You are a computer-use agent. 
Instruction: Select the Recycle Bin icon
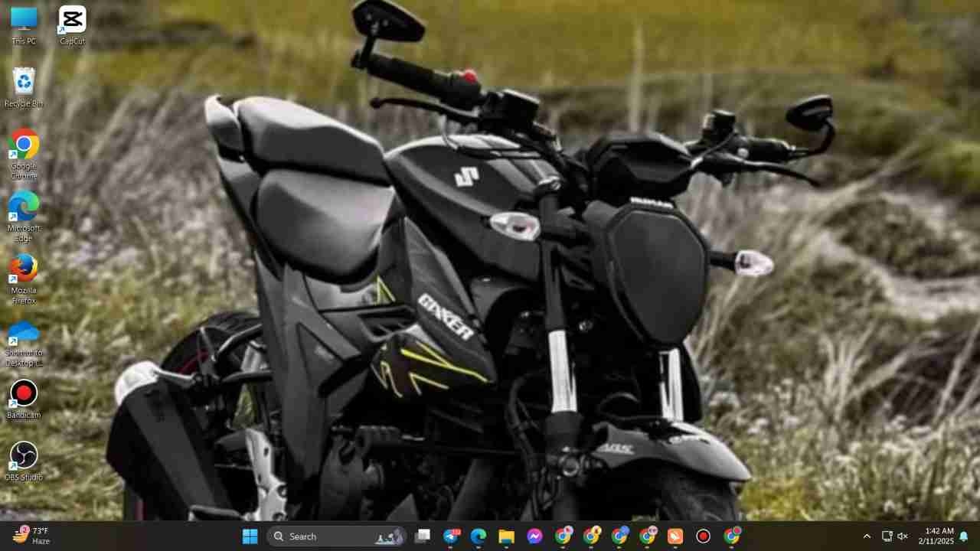24,87
